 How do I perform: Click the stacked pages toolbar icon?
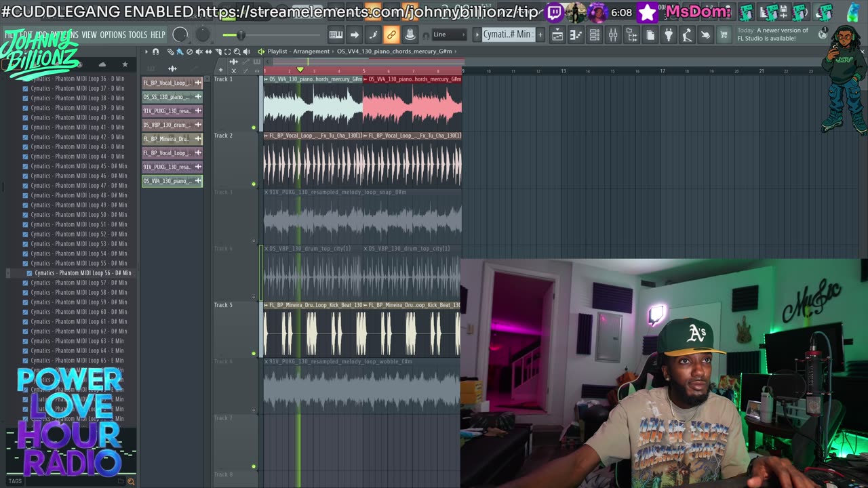click(650, 35)
